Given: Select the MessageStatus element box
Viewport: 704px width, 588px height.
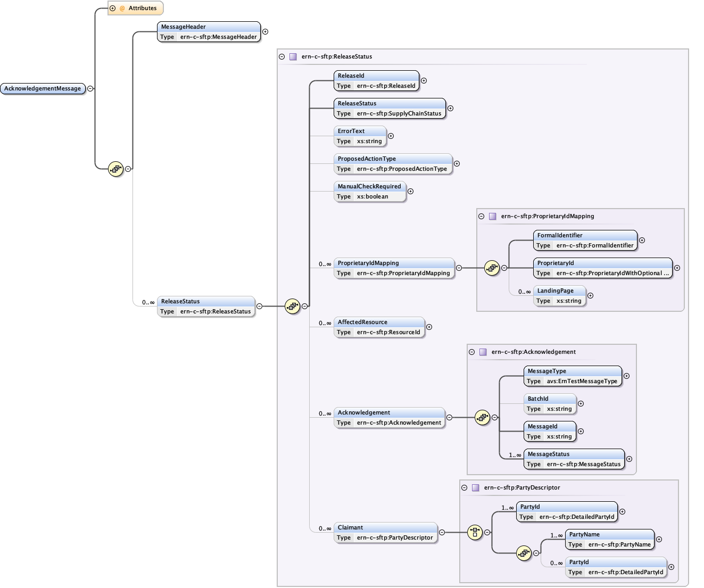Looking at the screenshot, I should tap(574, 459).
